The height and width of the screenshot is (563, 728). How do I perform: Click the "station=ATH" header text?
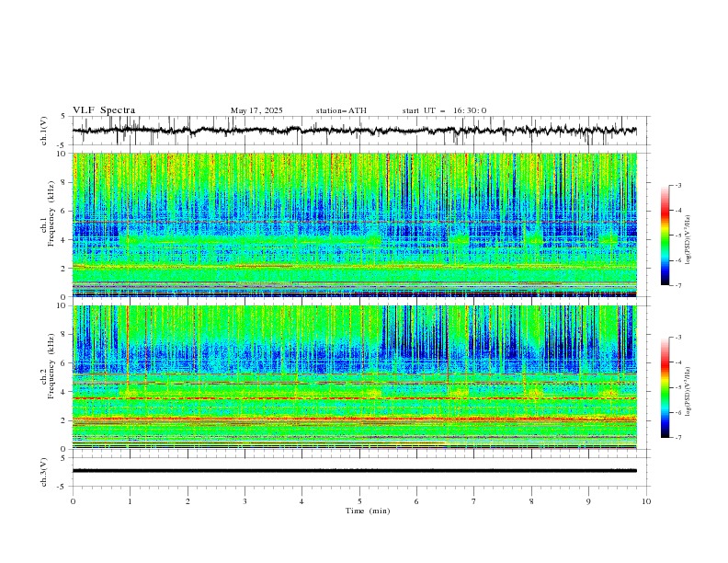click(x=341, y=110)
